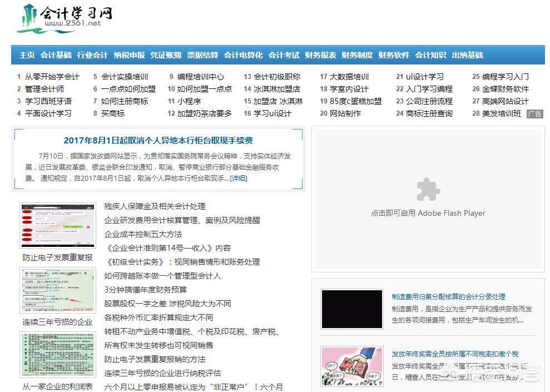Open article 连续三年亏损的企业进行纳税评估
The height and width of the screenshot is (392, 550).
[x=162, y=374]
